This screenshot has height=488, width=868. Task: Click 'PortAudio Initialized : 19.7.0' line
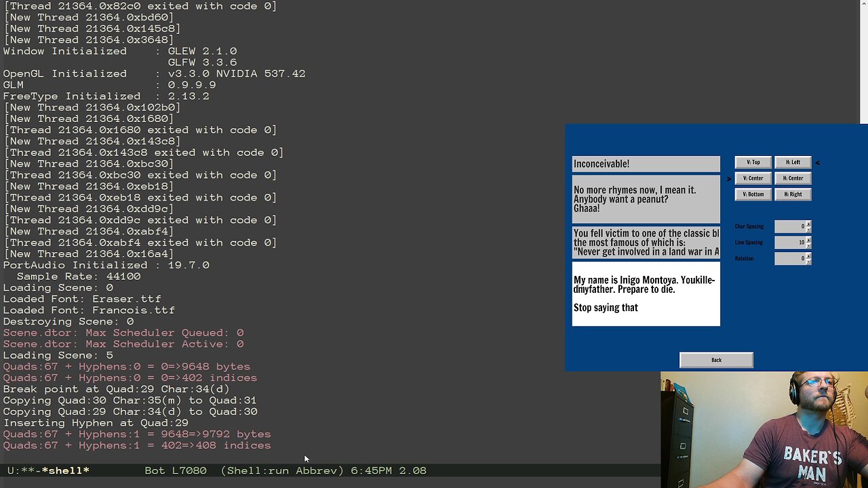pos(106,265)
